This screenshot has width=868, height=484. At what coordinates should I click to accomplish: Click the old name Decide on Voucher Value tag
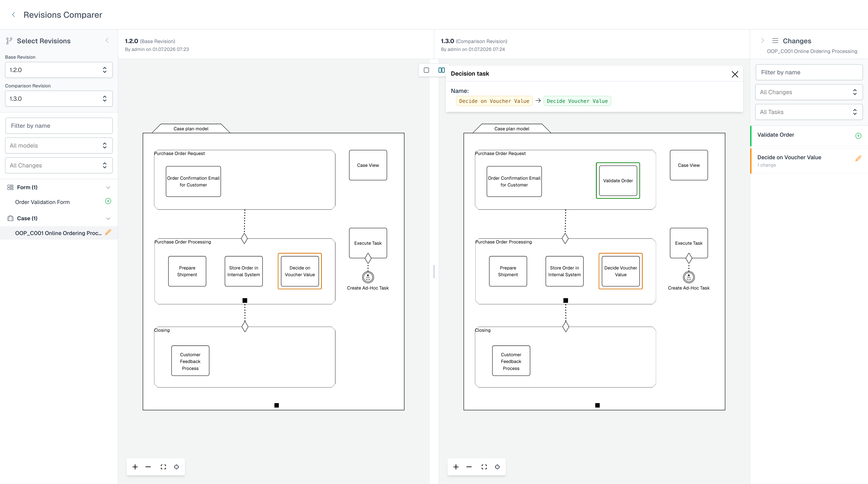(494, 101)
